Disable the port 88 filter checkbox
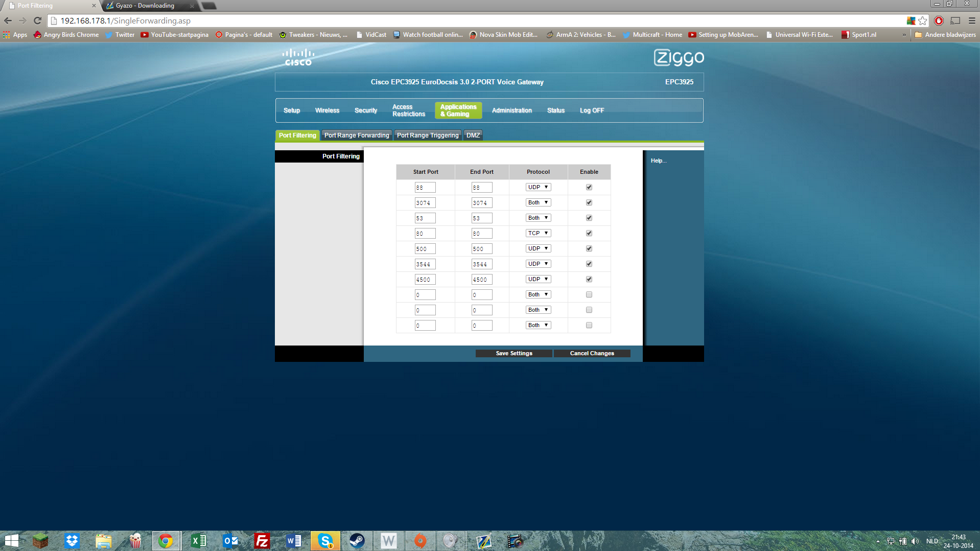Screen dimensions: 980x551 (x=589, y=187)
